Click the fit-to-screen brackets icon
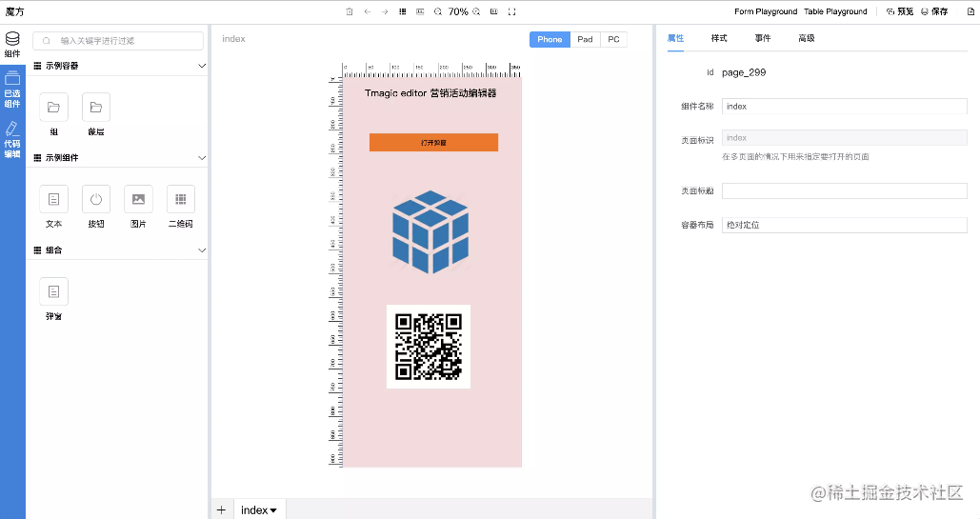980x519 pixels. (x=511, y=11)
